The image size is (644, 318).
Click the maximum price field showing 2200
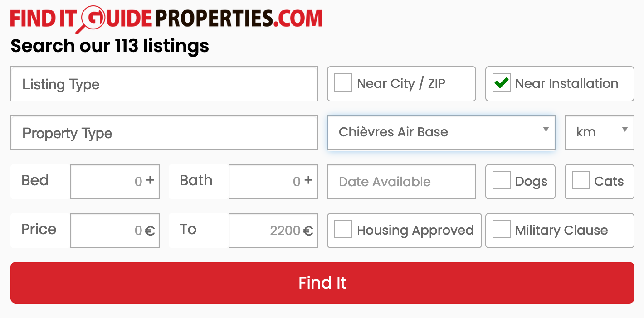[273, 230]
